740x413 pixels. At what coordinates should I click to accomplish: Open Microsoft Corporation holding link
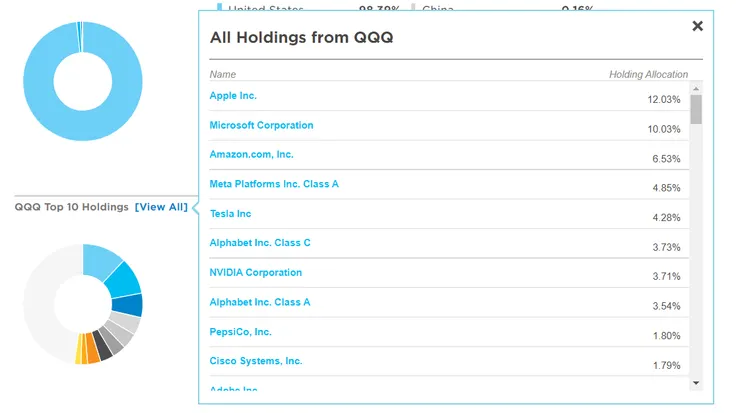click(x=261, y=126)
